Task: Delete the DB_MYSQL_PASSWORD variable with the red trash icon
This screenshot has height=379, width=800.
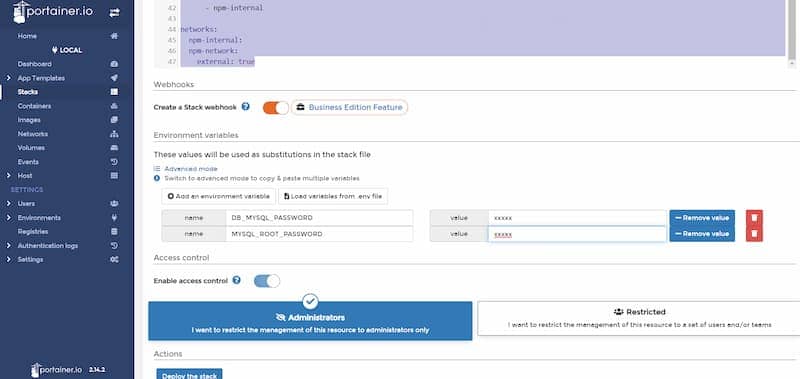Action: pos(754,218)
